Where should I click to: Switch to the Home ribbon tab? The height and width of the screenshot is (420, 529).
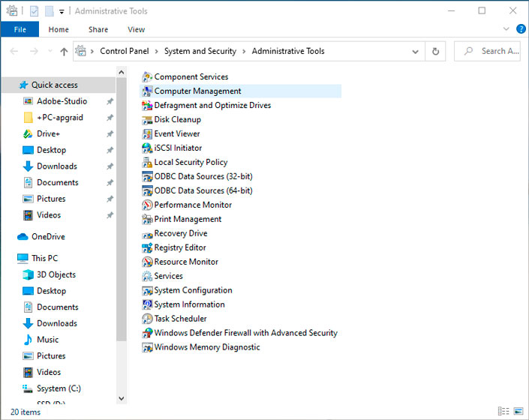click(x=59, y=29)
